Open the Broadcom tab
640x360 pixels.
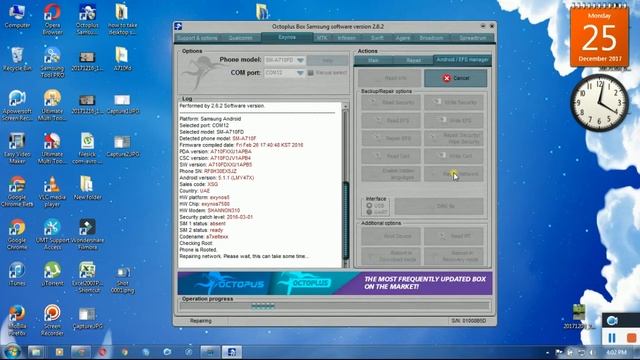431,38
